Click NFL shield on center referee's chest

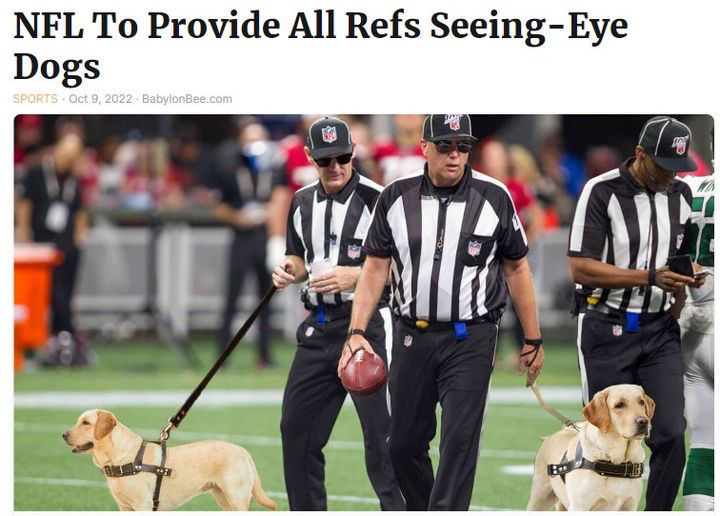pos(474,248)
